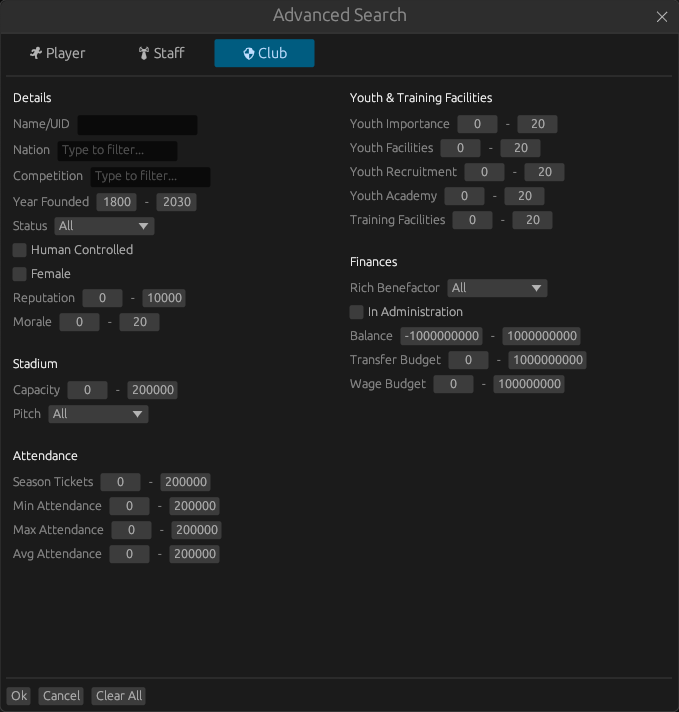The height and width of the screenshot is (712, 679).
Task: Enable the Human Controlled checkbox
Action: 20,250
